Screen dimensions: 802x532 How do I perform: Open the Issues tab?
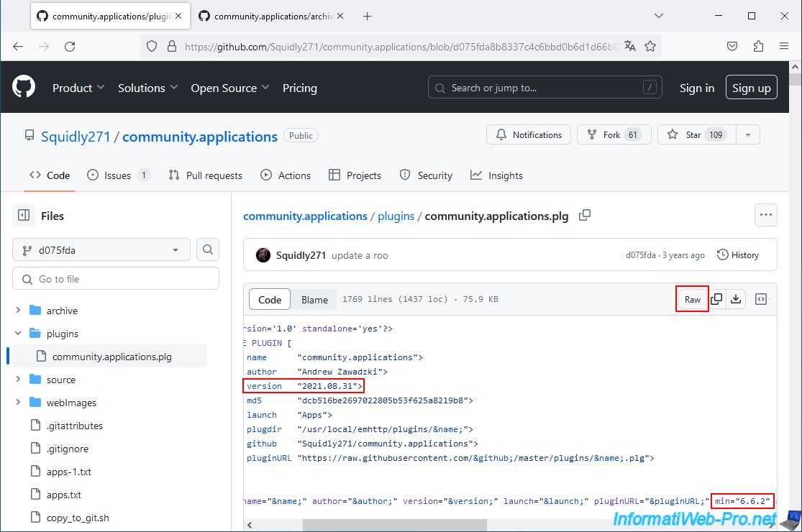118,175
